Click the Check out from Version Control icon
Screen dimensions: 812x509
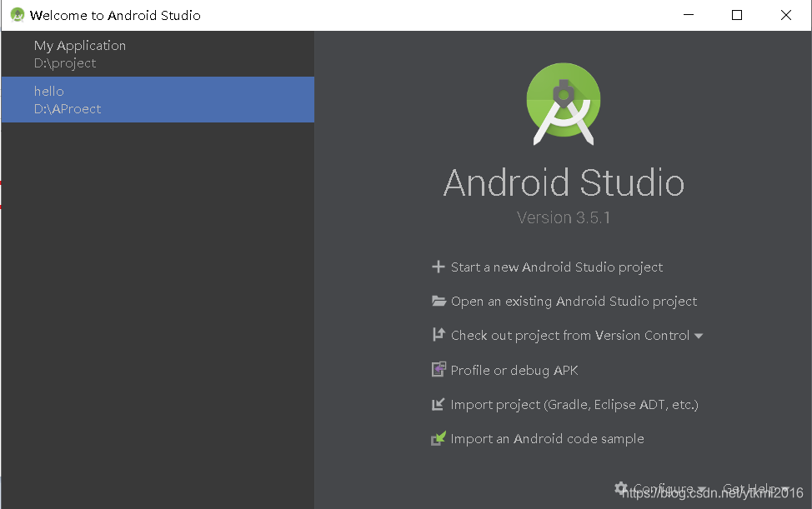[439, 335]
